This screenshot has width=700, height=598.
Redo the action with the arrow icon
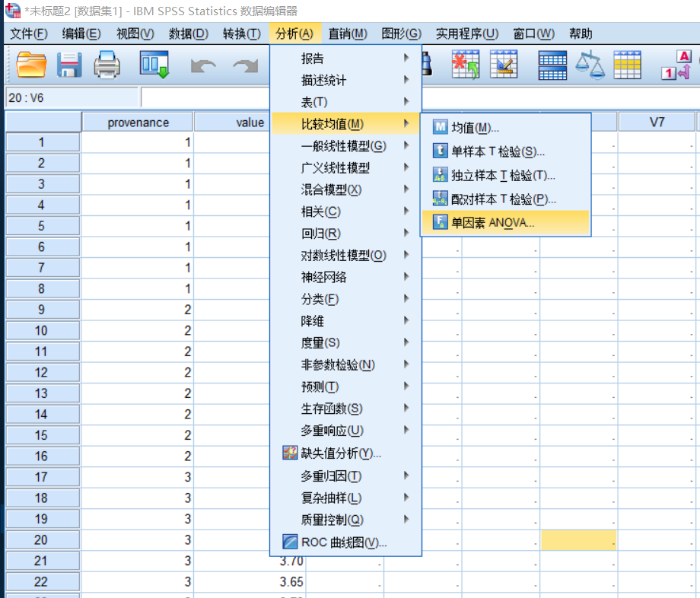tap(246, 65)
